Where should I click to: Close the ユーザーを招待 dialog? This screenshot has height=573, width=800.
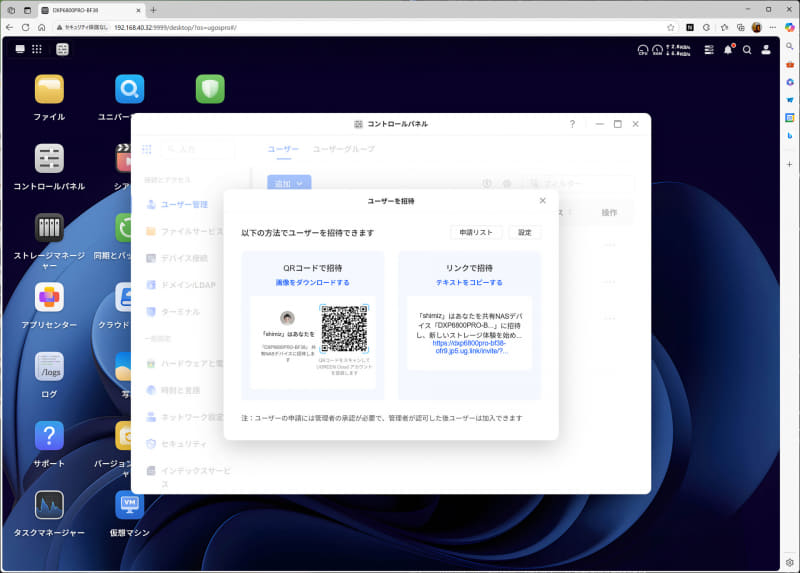pyautogui.click(x=542, y=201)
